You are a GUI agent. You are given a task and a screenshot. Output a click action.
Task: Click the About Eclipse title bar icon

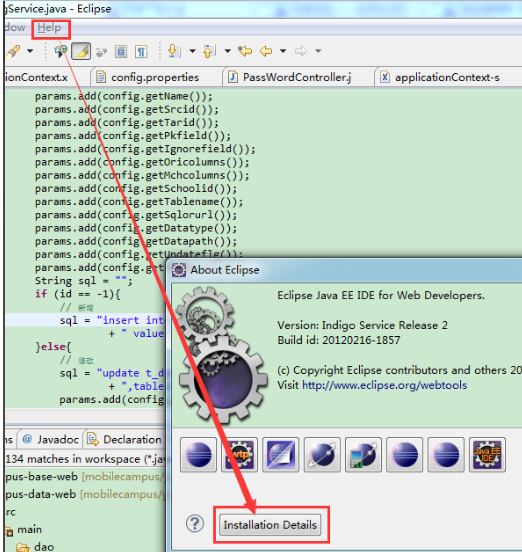coord(179,270)
